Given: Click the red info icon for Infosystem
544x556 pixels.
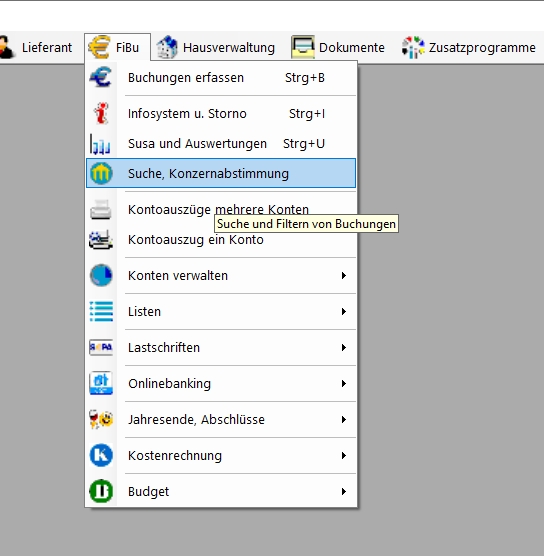Looking at the screenshot, I should tap(101, 113).
